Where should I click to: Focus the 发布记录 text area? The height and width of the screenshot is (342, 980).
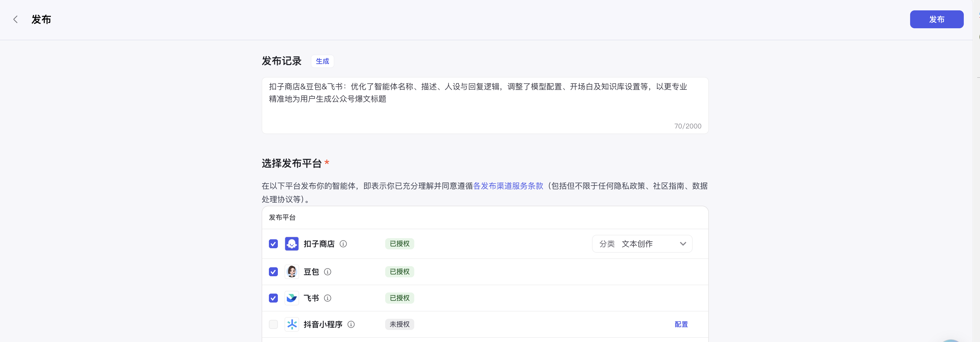point(485,106)
